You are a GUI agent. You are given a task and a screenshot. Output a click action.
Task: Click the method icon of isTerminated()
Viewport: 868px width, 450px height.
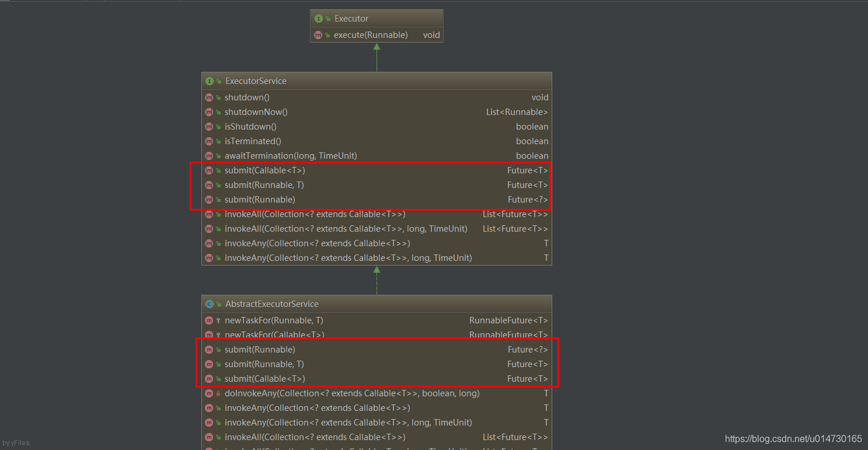coord(209,141)
